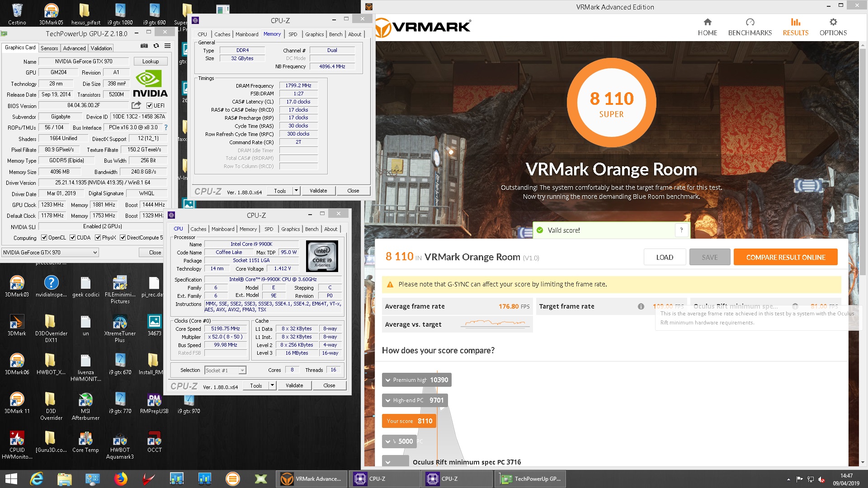This screenshot has height=488, width=868.
Task: Select the 3DMark05 desktop icon
Action: [x=51, y=14]
